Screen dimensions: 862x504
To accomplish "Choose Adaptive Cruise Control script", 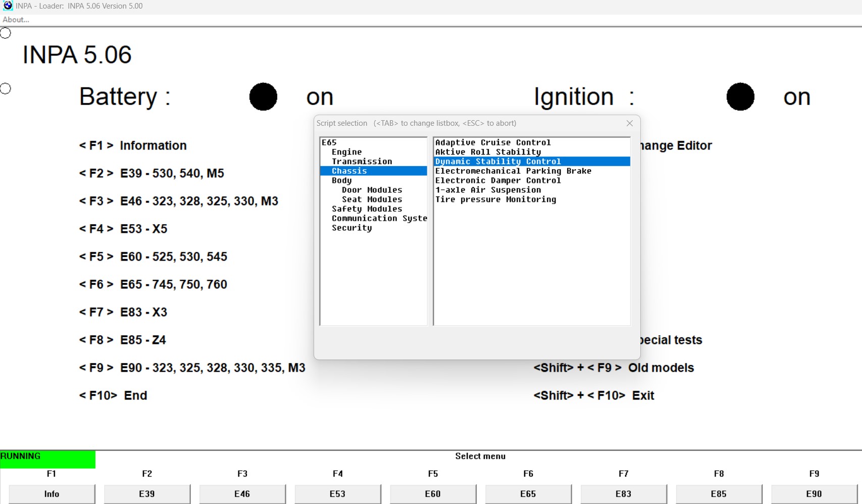I will (x=493, y=142).
